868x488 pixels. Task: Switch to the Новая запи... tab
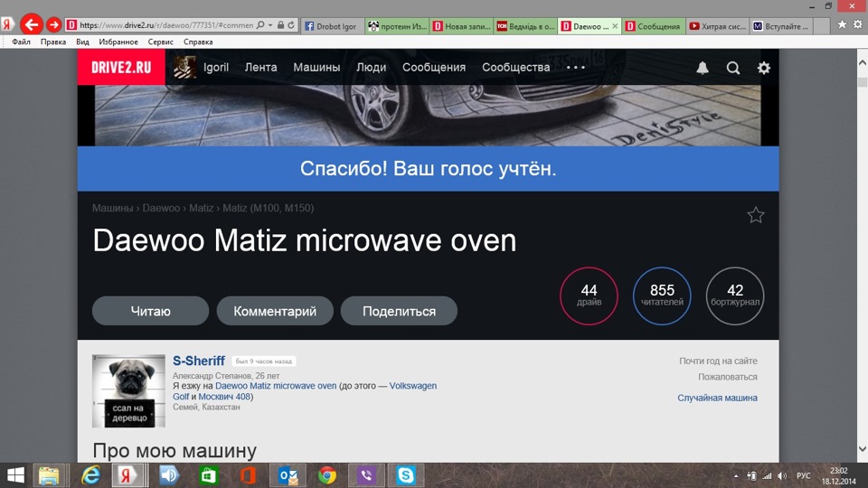click(x=462, y=26)
